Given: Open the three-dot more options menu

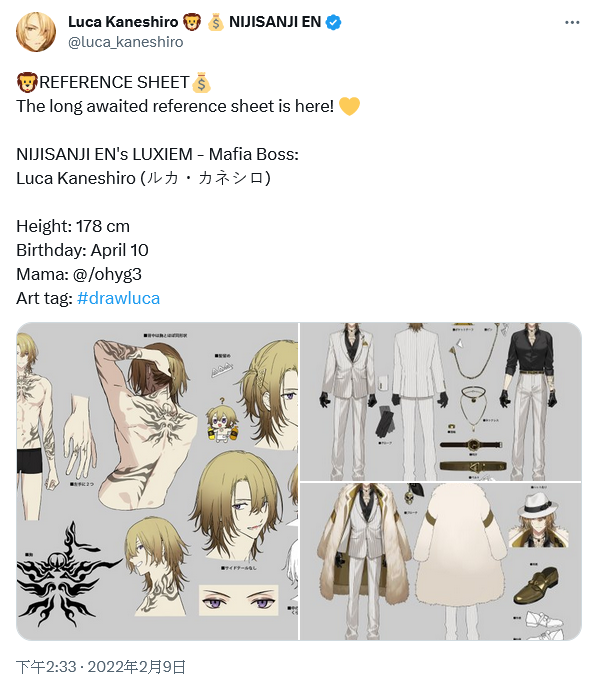Looking at the screenshot, I should pos(572,23).
